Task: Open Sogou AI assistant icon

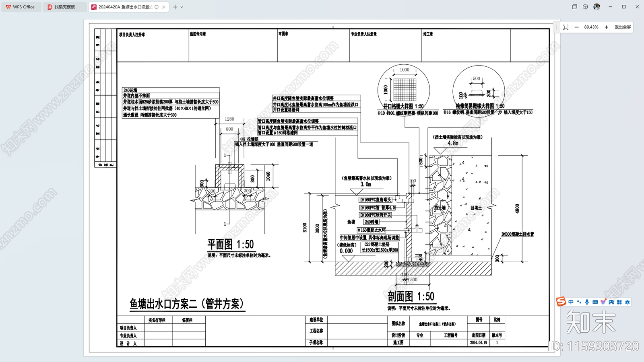Action: point(627,302)
